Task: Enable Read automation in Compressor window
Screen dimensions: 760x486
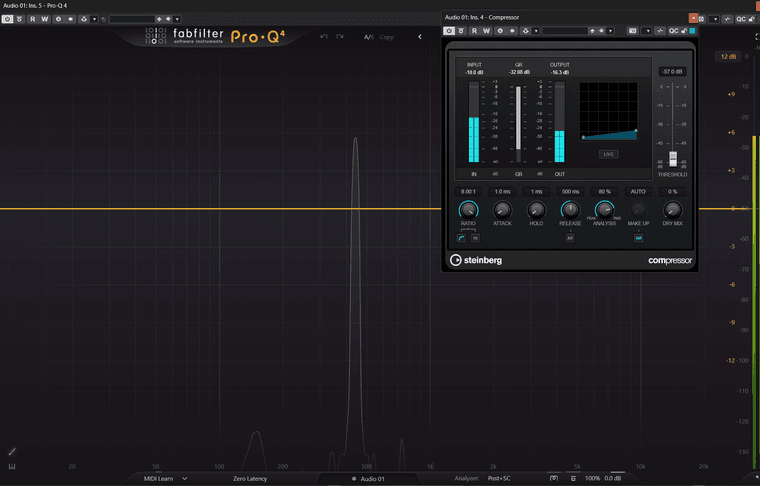Action: coord(475,31)
